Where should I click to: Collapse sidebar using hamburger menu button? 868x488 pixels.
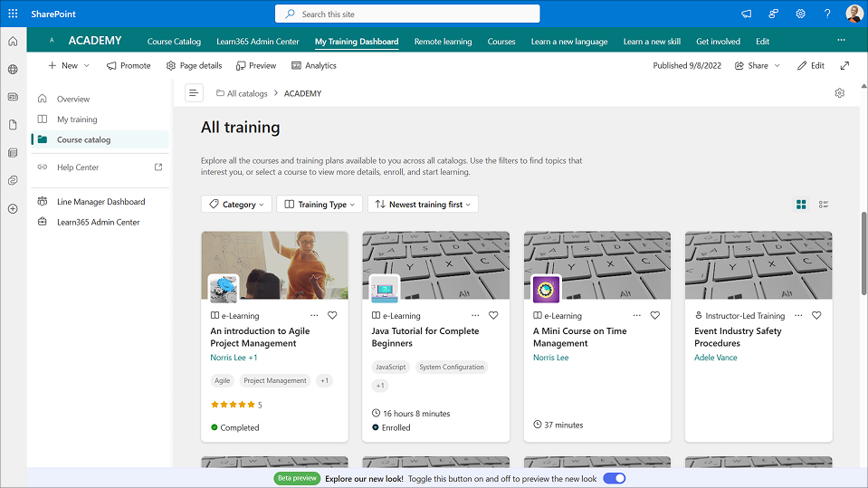click(x=194, y=93)
